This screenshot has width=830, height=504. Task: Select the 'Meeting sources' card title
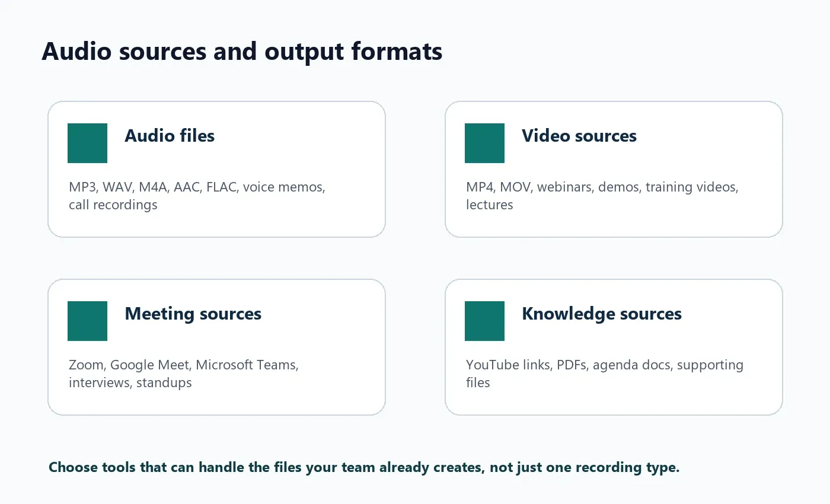point(193,314)
